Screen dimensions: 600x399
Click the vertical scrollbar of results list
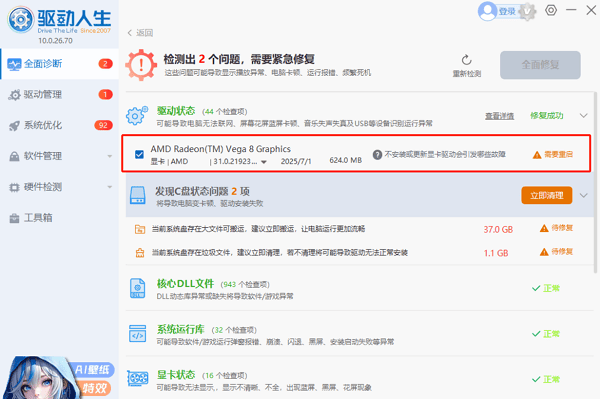pos(595,182)
